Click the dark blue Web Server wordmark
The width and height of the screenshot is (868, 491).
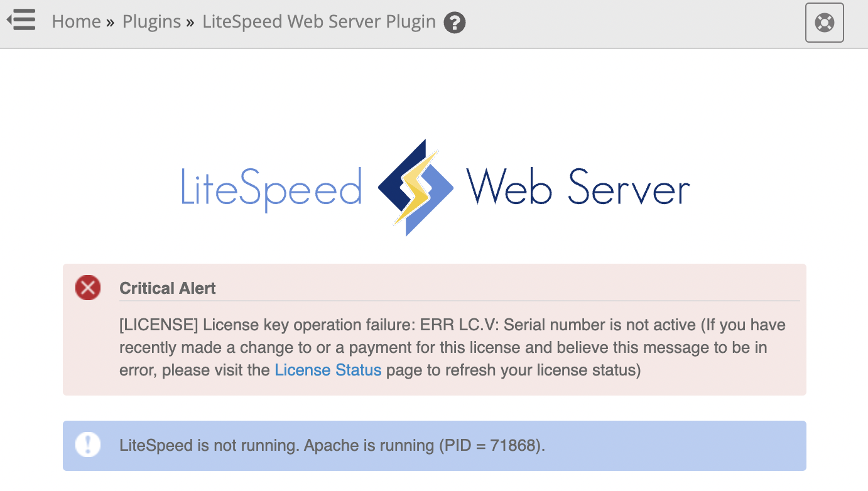pyautogui.click(x=578, y=187)
